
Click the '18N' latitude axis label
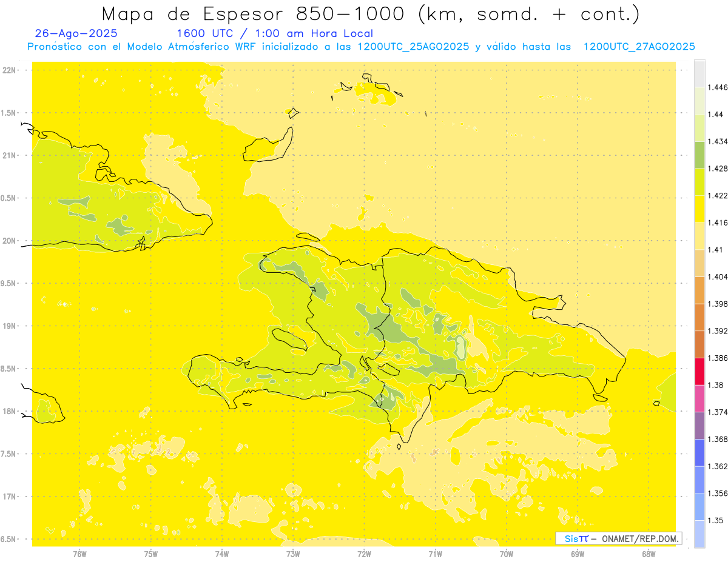point(10,411)
